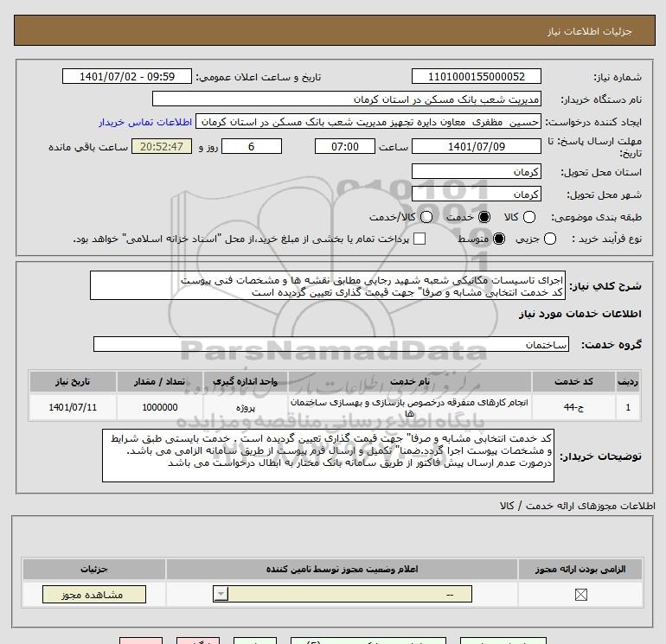Click the response deadline date 1401/07/09
Image resolution: width=666 pixels, height=644 pixels.
pyautogui.click(x=476, y=146)
